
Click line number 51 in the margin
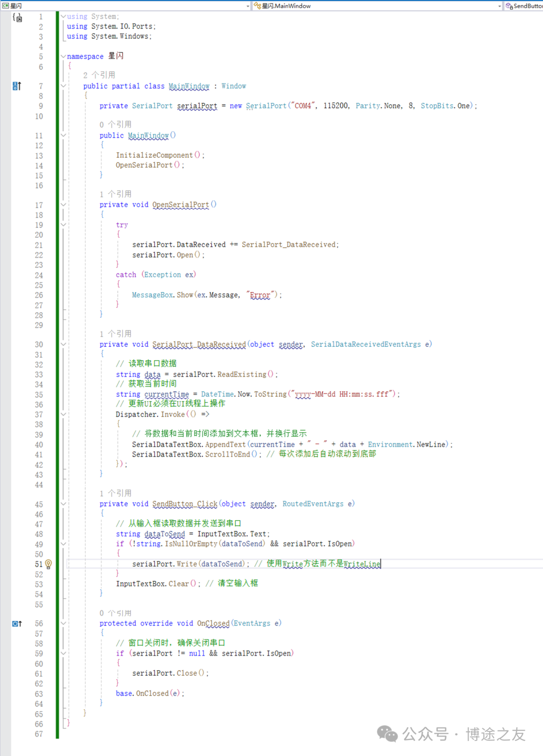click(x=39, y=564)
